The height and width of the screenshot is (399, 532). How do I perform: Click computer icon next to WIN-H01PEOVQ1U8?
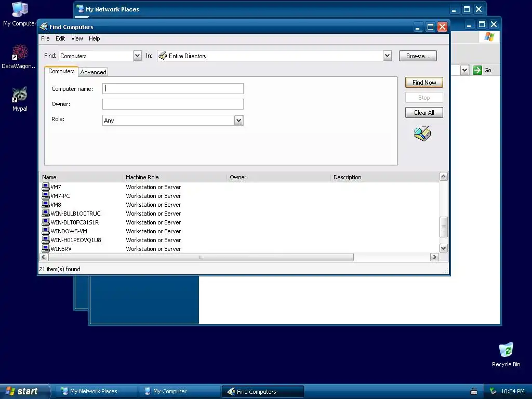coord(46,240)
